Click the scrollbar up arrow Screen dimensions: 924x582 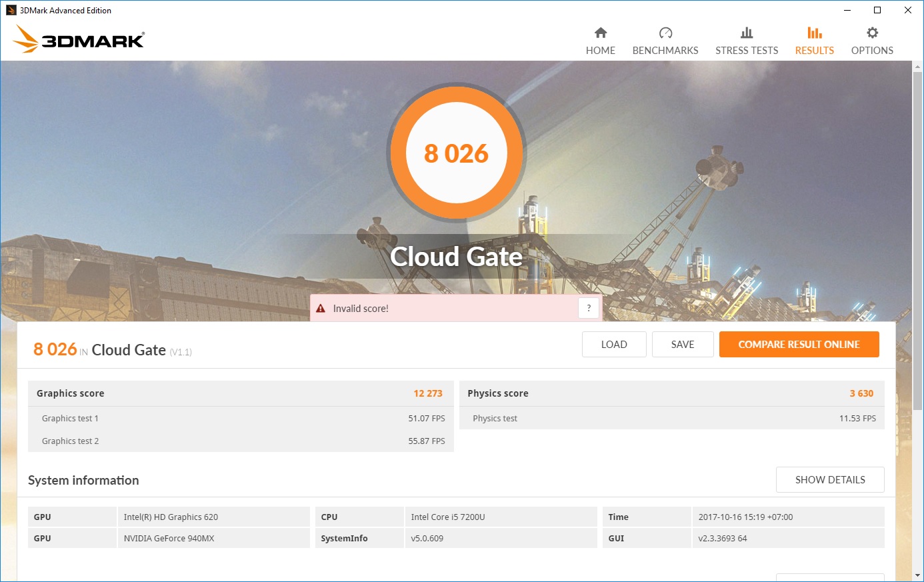(917, 67)
